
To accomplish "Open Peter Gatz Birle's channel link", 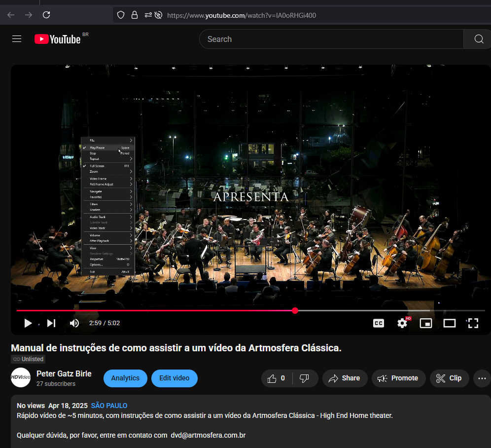I will point(64,373).
